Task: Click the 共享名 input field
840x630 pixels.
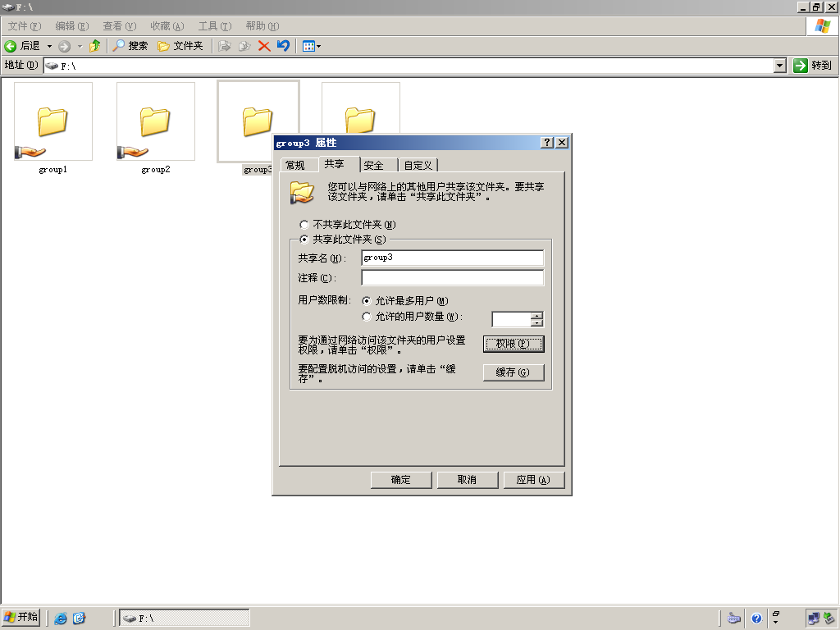Action: coord(453,258)
